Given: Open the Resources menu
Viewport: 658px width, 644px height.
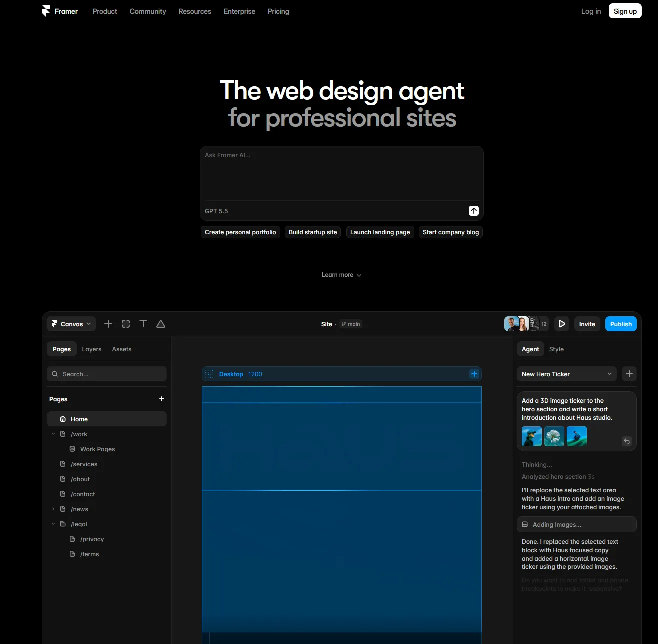Looking at the screenshot, I should (x=195, y=11).
